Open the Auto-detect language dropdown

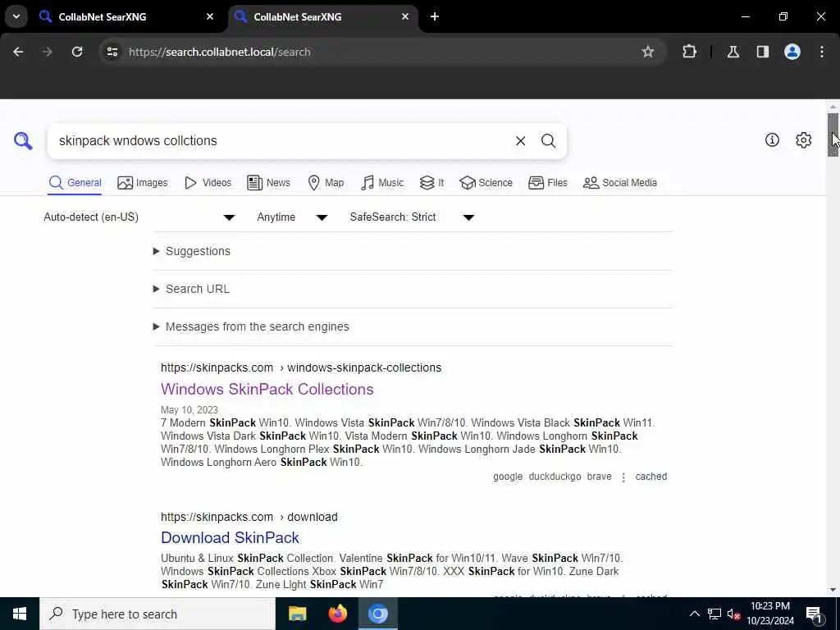point(139,217)
